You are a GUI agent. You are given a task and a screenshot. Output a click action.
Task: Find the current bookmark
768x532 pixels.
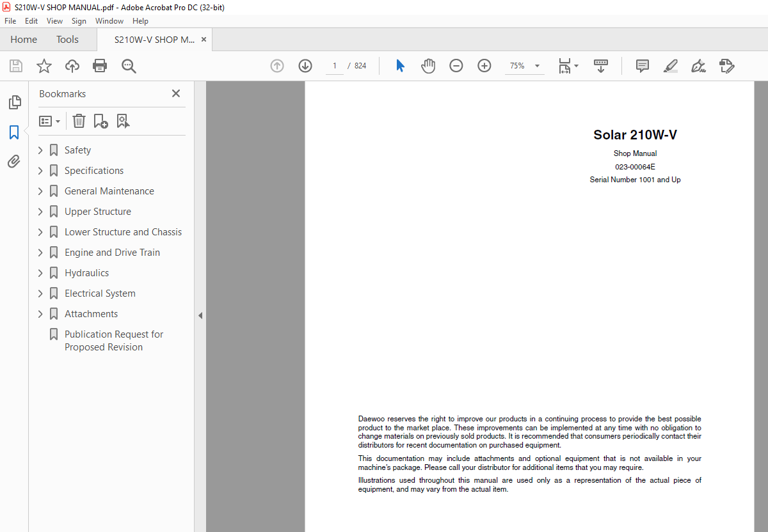click(123, 121)
